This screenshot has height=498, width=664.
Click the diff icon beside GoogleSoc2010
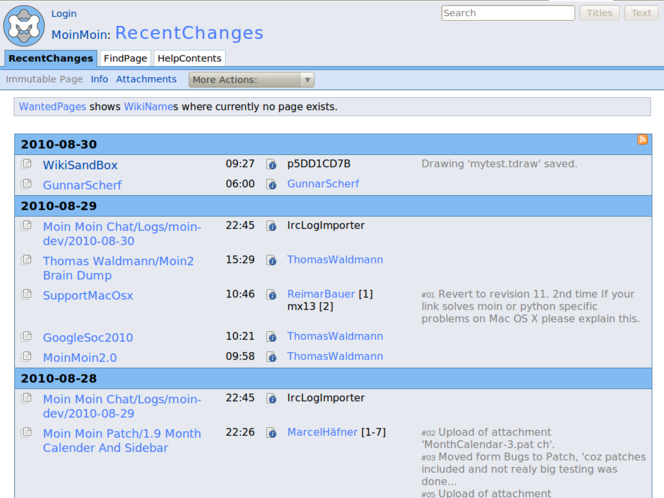pyautogui.click(x=26, y=338)
